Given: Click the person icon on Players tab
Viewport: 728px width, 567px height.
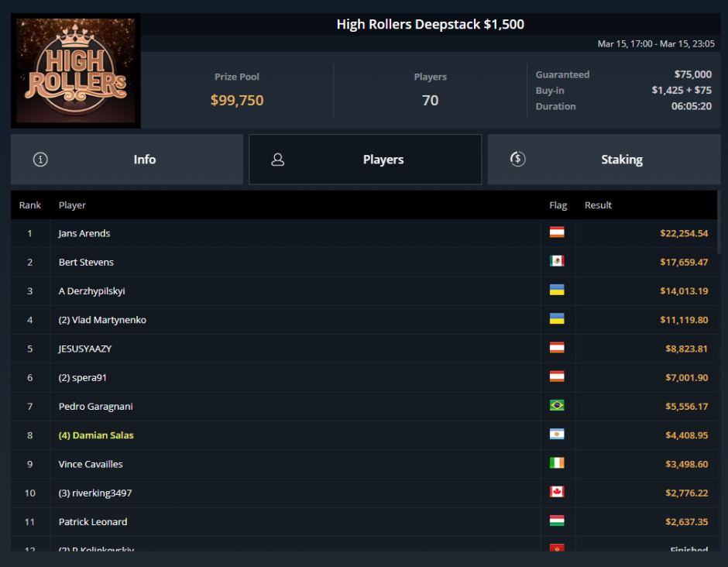Looking at the screenshot, I should (277, 160).
